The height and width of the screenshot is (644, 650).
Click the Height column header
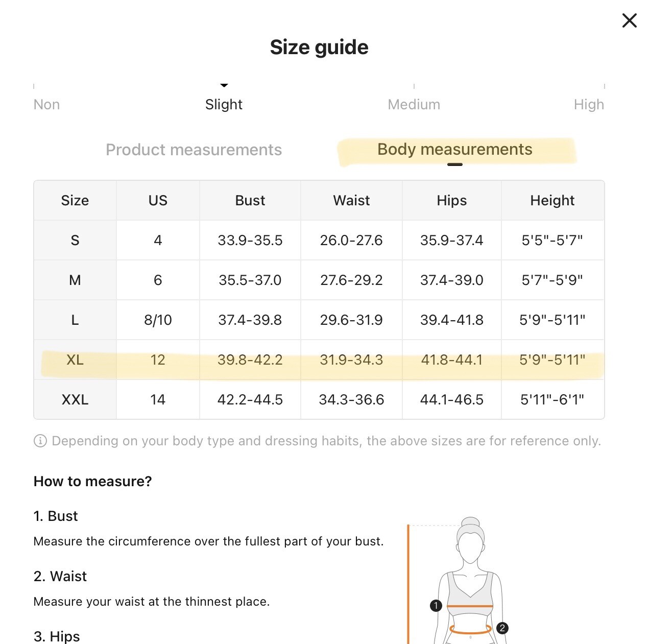[552, 200]
